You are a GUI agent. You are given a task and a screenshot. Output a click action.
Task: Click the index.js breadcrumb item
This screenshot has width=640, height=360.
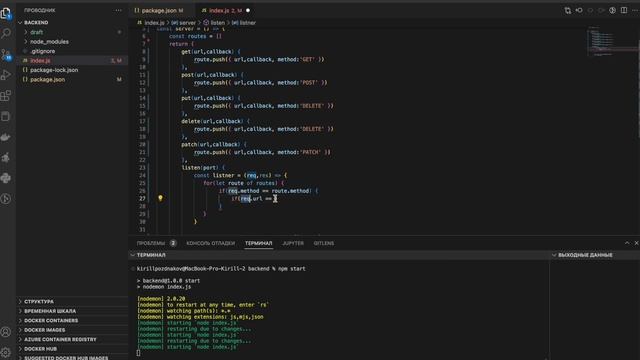coord(151,23)
